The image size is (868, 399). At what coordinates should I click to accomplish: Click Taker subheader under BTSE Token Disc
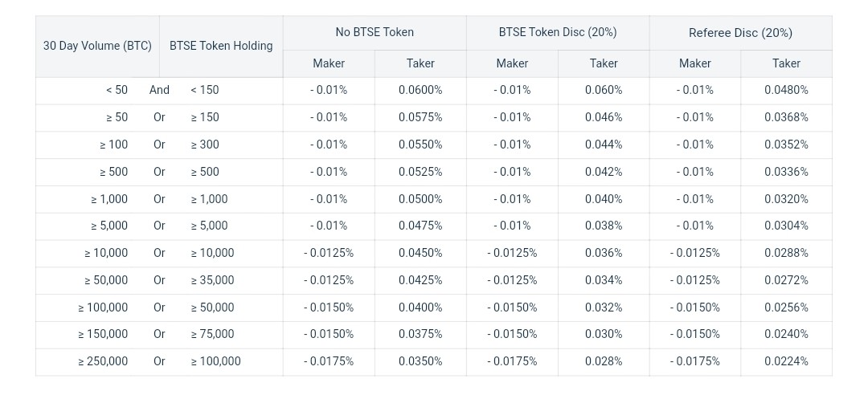pyautogui.click(x=604, y=63)
